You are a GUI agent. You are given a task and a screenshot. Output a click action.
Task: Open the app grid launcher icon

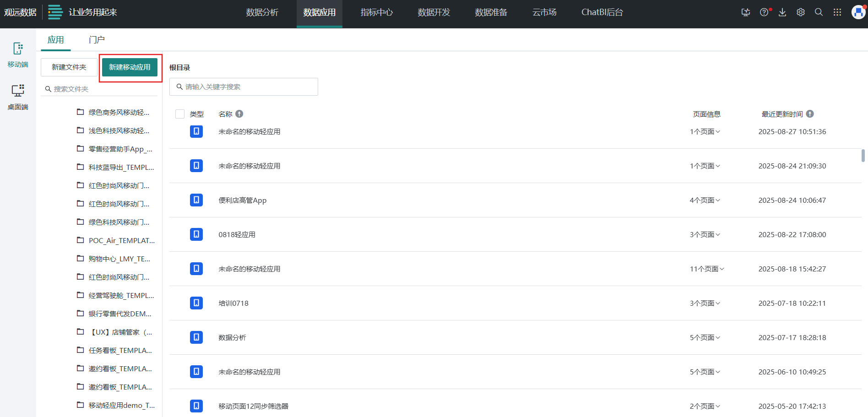(x=837, y=12)
